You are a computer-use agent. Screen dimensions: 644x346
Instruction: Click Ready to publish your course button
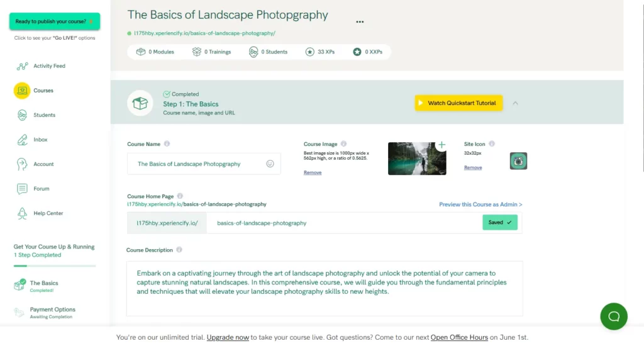[x=55, y=21]
